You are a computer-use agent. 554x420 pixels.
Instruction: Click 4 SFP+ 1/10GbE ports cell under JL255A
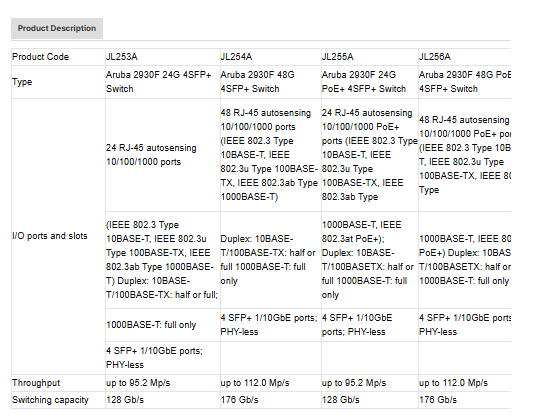[370, 325]
